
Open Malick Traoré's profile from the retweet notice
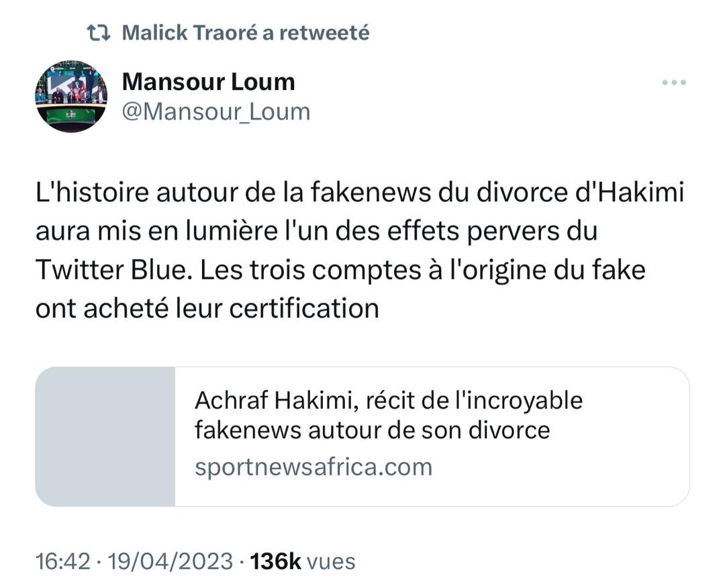189,32
